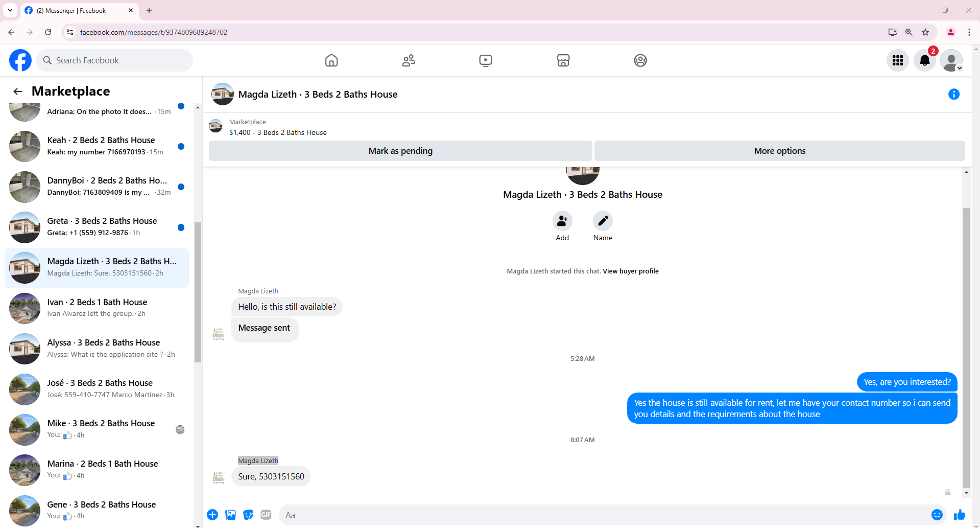Bookmark this page with star icon
The height and width of the screenshot is (528, 980).
[x=925, y=32]
